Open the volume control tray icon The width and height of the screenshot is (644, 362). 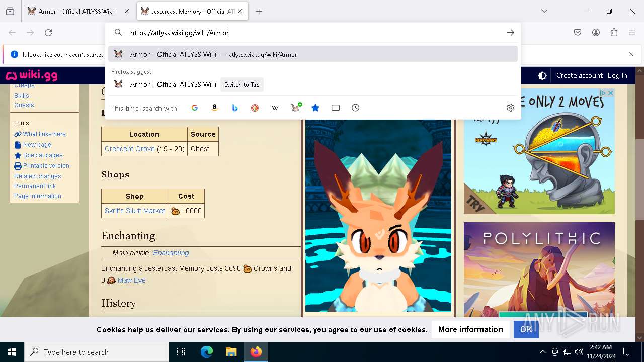click(579, 352)
